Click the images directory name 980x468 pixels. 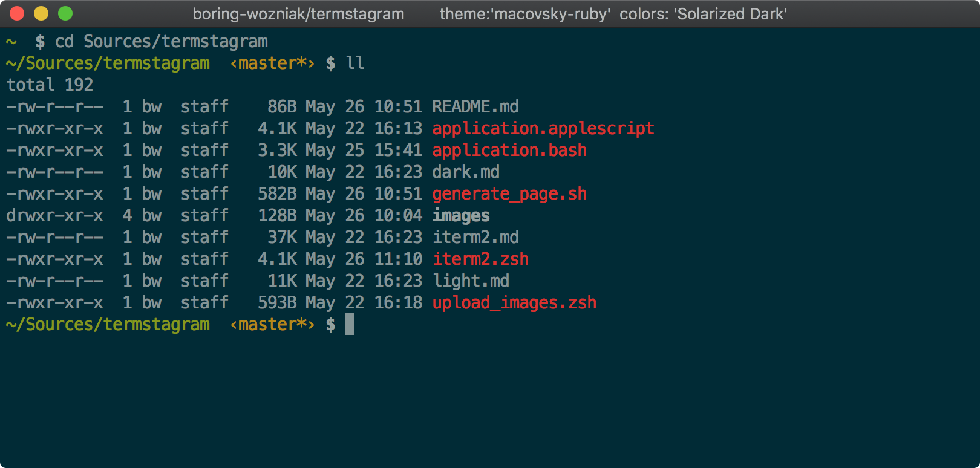click(x=460, y=216)
